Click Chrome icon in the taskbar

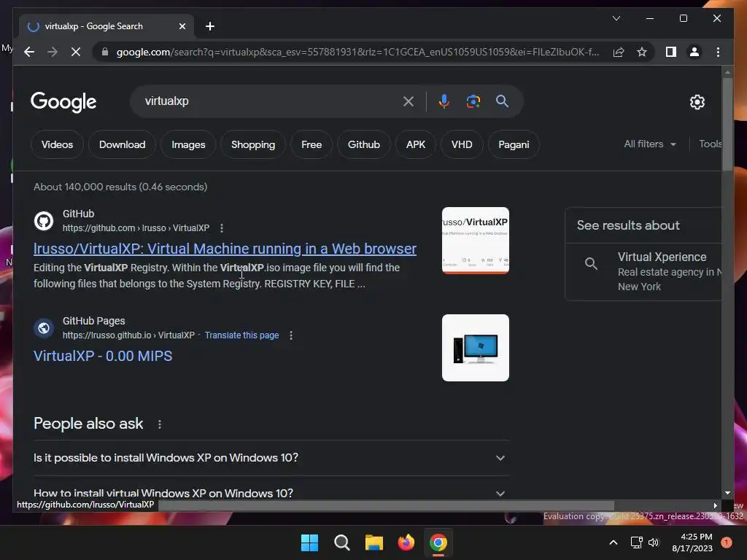(x=438, y=542)
